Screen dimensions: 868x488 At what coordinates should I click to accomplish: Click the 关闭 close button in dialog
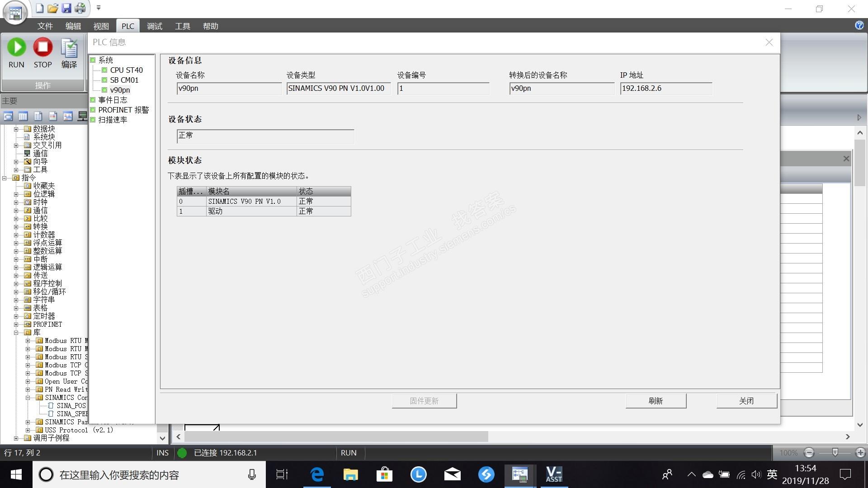[746, 401]
